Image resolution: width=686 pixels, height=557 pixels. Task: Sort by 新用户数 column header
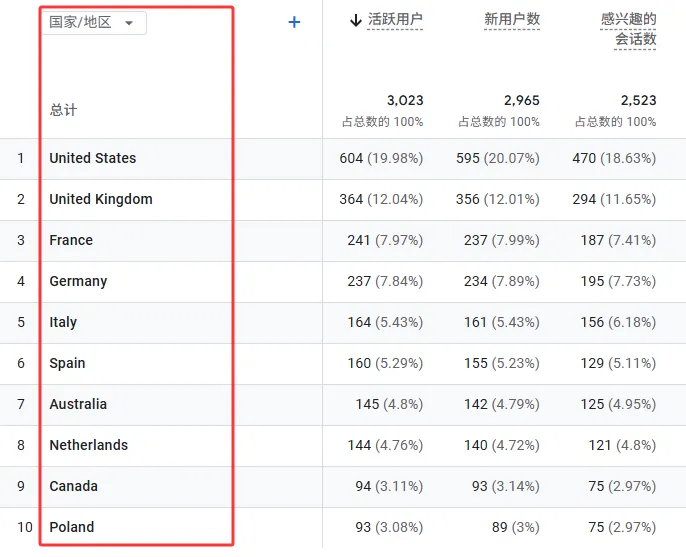pos(512,20)
